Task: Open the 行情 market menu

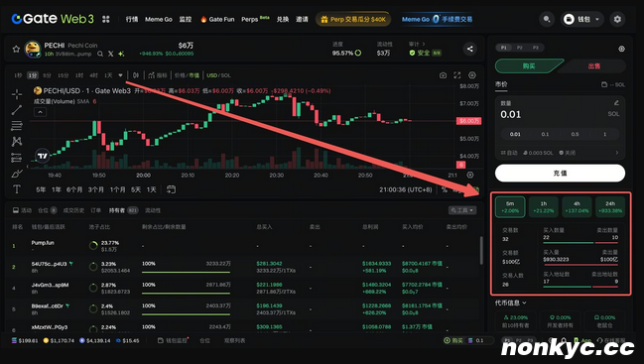Action: pyautogui.click(x=132, y=19)
